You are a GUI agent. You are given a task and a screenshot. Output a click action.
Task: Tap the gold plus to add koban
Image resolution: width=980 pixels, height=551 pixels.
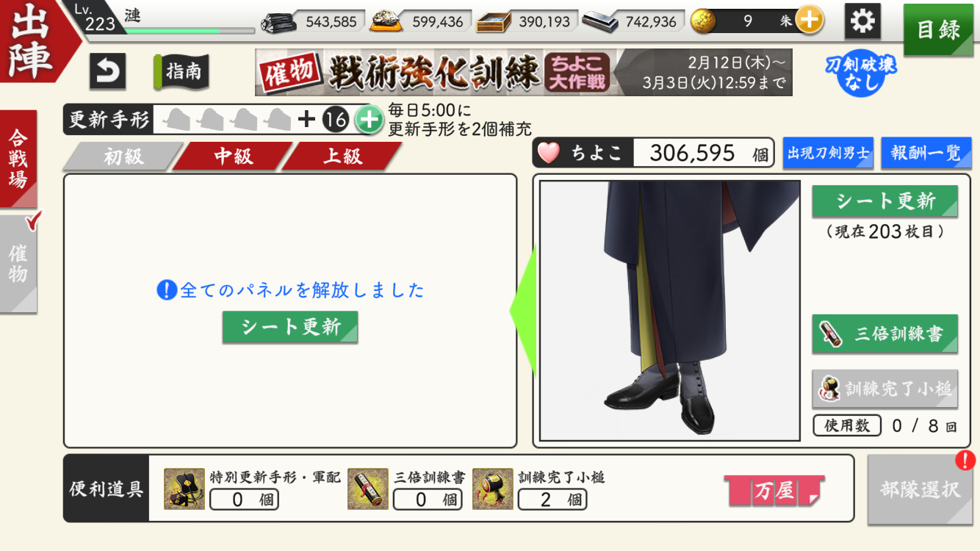pos(809,21)
